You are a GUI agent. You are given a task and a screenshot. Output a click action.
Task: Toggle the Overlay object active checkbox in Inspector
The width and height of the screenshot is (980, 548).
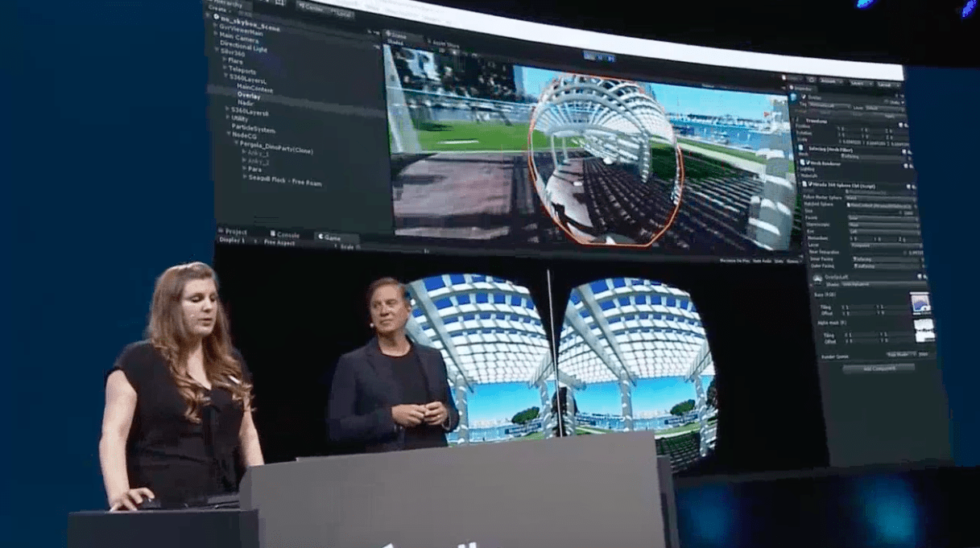tap(801, 97)
